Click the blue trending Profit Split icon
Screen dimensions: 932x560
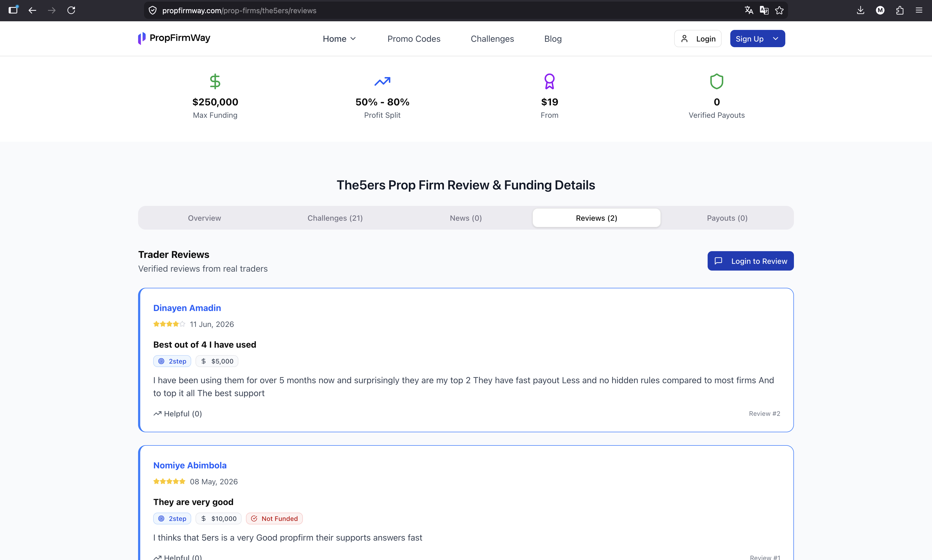click(382, 81)
